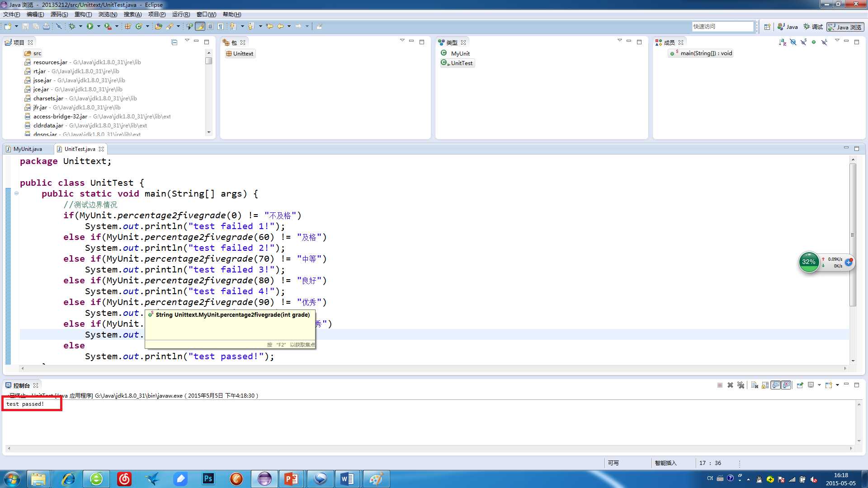868x488 pixels.
Task: Open the members panel view menu triangle
Action: [837, 41]
